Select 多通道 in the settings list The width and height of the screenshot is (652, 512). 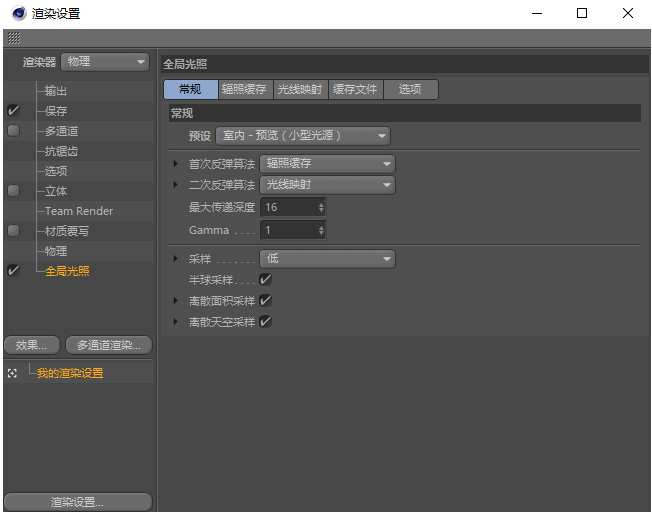pyautogui.click(x=61, y=131)
